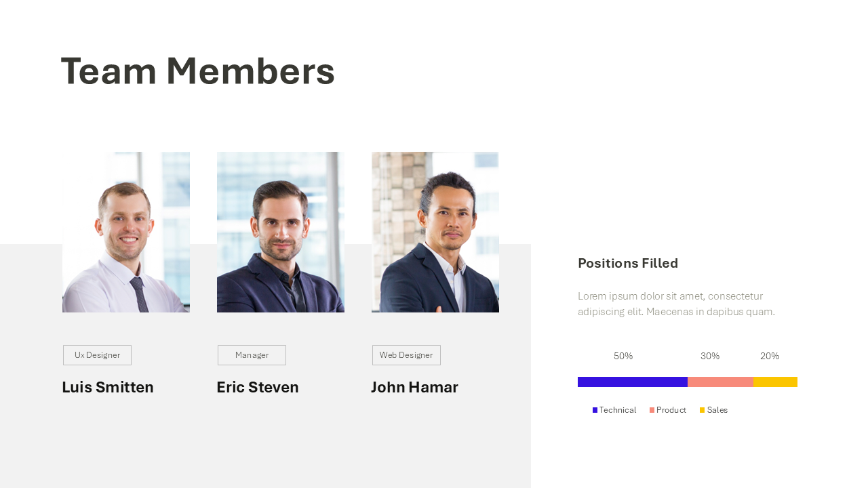
Task: Click the Positions Filled heading
Action: 628,263
